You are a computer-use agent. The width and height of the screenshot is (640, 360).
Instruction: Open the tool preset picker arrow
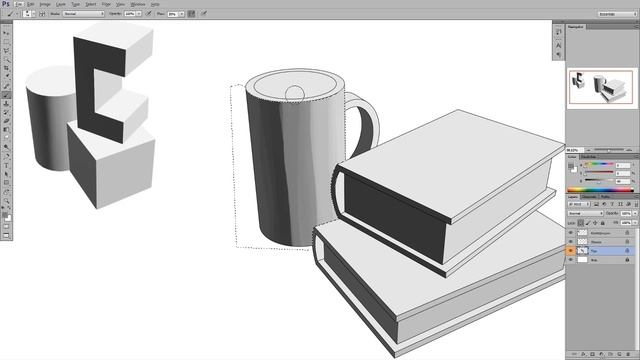point(17,14)
